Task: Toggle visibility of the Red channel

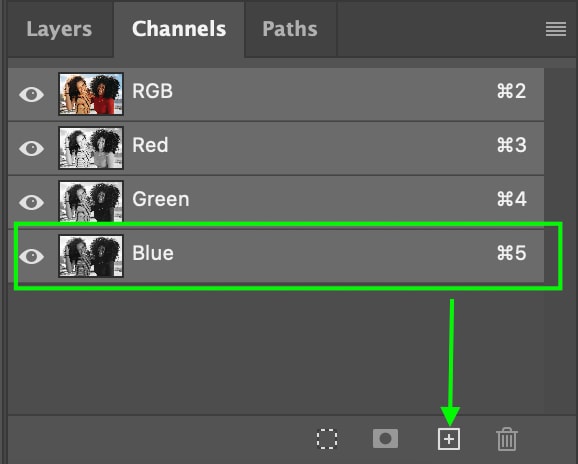Action: pos(31,148)
